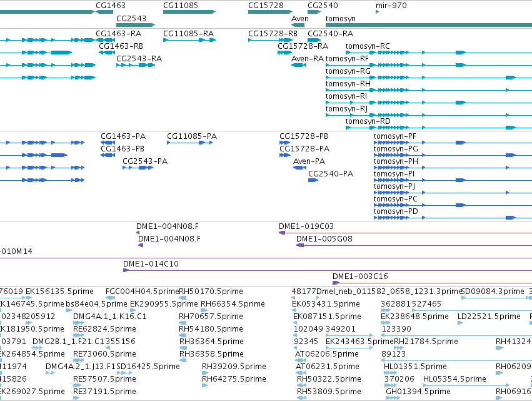Click EST DMG4A.1_1.K16.C1
This screenshot has height=401, width=532.
(x=110, y=317)
